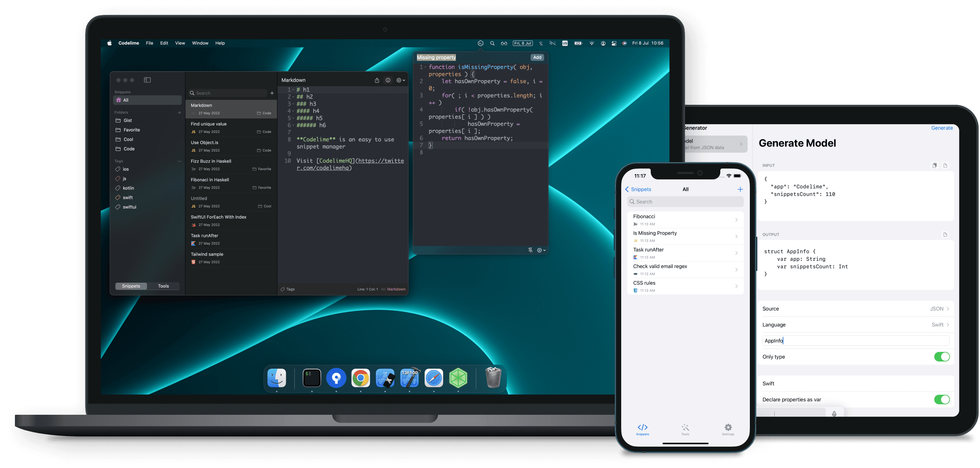Toggle the Only type switch
The width and height of the screenshot is (980, 468).
942,357
